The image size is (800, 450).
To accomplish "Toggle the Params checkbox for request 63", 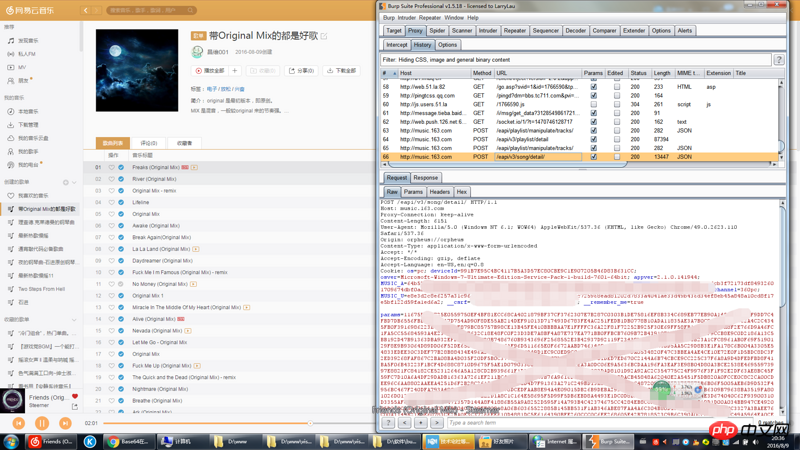I will coord(593,131).
